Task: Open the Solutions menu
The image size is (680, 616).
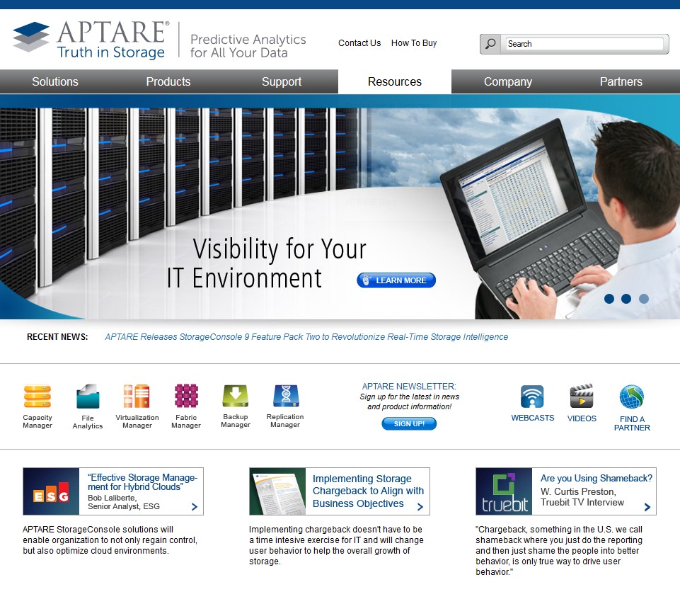Action: click(55, 81)
